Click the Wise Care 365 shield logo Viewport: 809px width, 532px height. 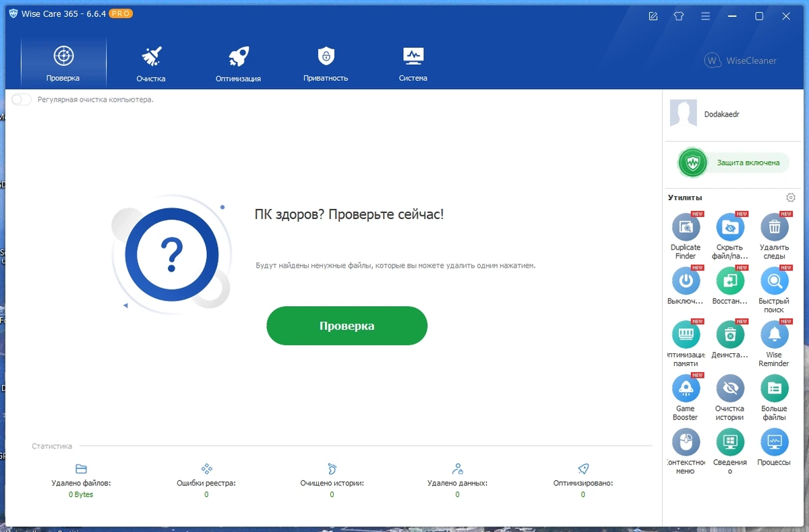[x=13, y=14]
